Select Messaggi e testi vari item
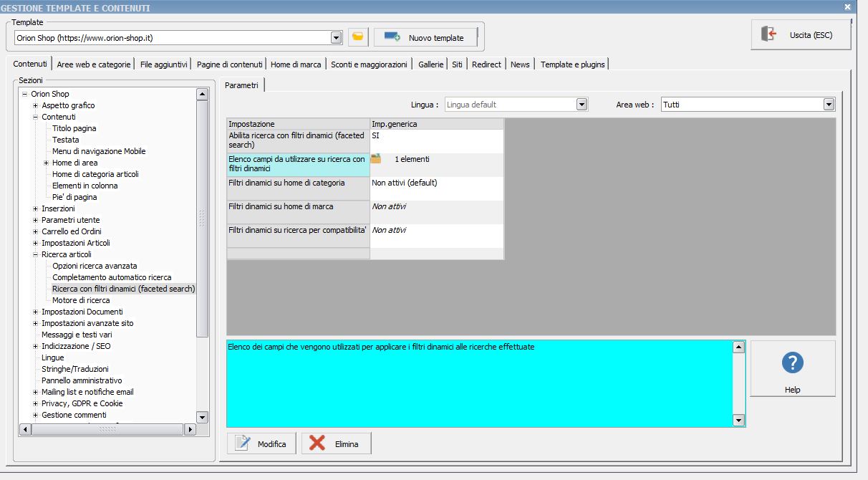The width and height of the screenshot is (868, 480). coord(77,335)
